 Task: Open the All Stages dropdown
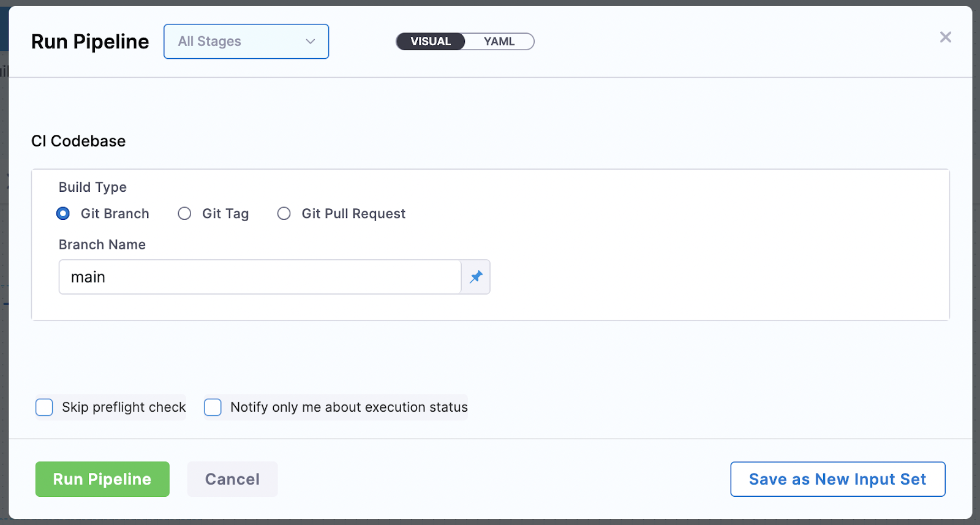246,42
